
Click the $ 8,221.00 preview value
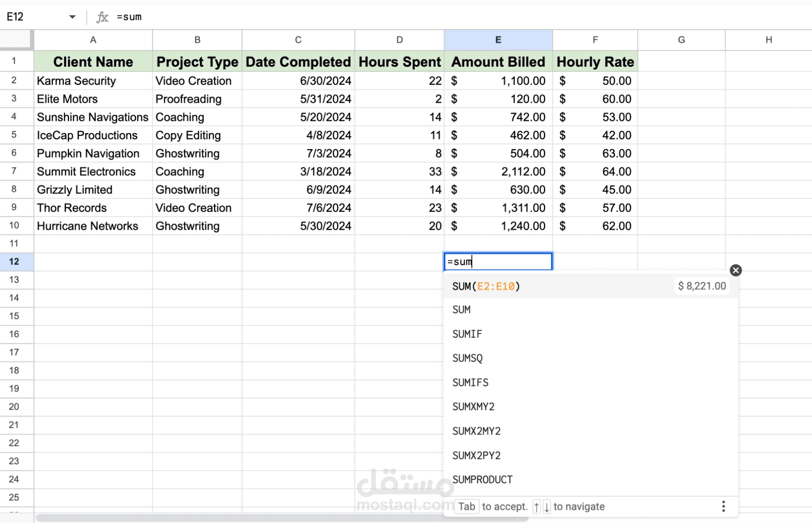coord(702,286)
